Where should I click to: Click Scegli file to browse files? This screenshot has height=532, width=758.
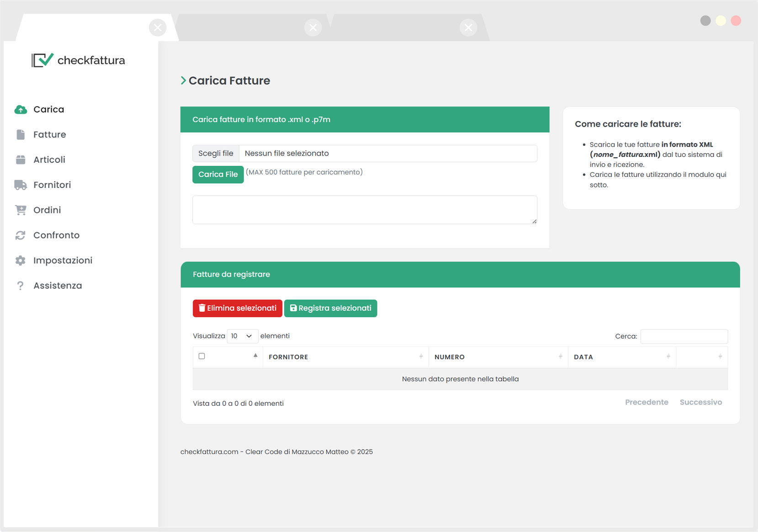click(216, 153)
